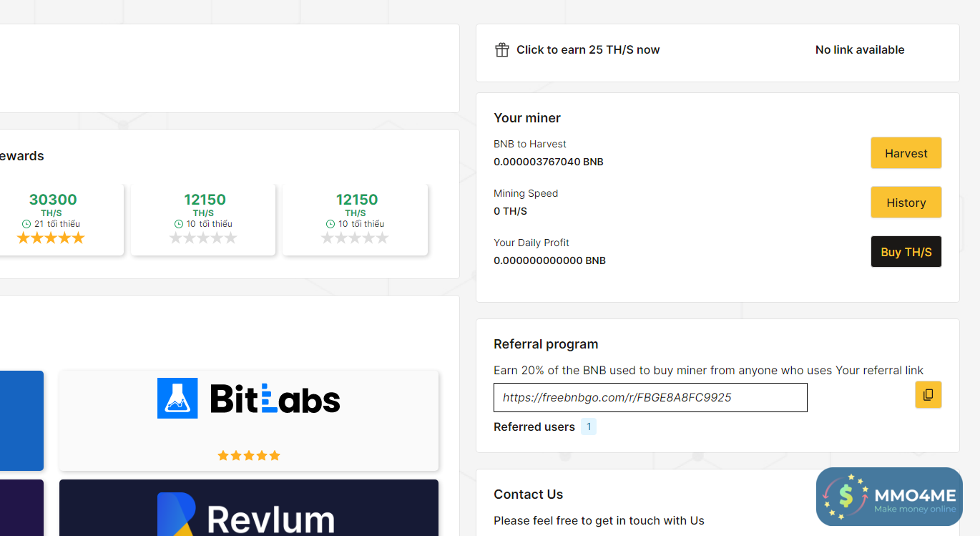
Task: Select the referral link text field
Action: pos(650,398)
